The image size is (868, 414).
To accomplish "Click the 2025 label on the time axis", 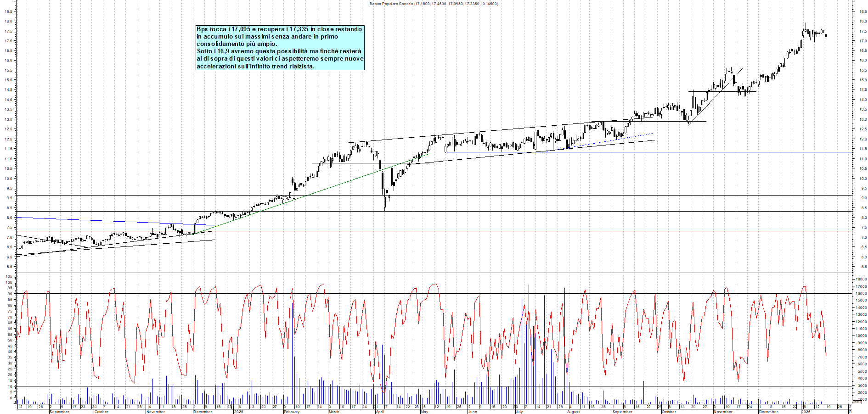I will click(x=238, y=412).
